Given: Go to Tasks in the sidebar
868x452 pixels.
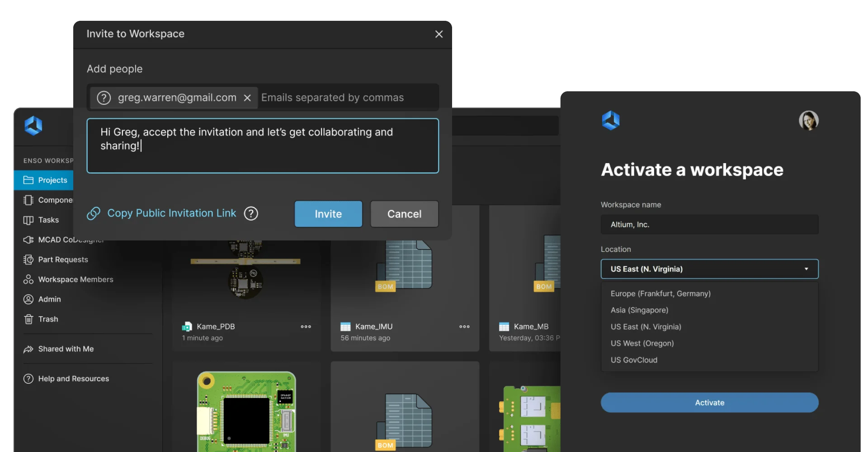Looking at the screenshot, I should [x=41, y=220].
